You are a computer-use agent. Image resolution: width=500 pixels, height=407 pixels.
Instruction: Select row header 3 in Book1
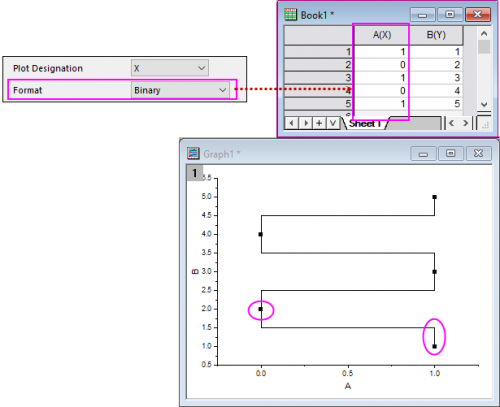[x=318, y=78]
